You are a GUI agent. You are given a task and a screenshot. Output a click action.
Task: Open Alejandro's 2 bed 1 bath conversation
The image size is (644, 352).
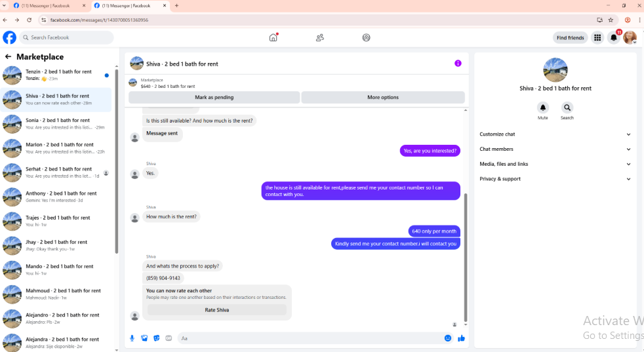(56, 319)
